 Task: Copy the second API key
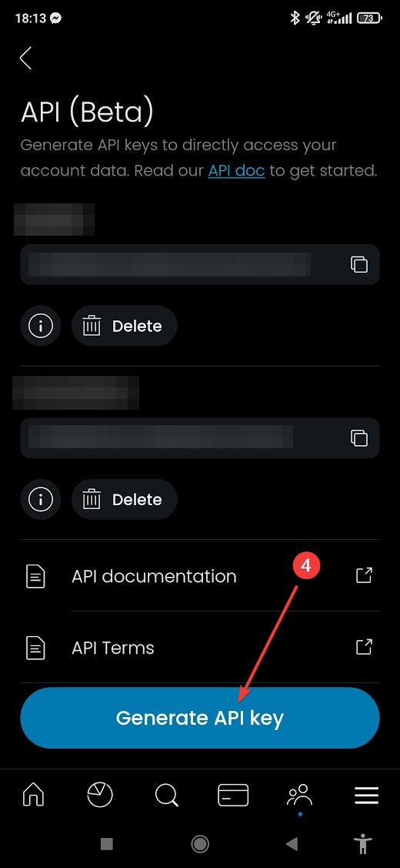pyautogui.click(x=359, y=438)
